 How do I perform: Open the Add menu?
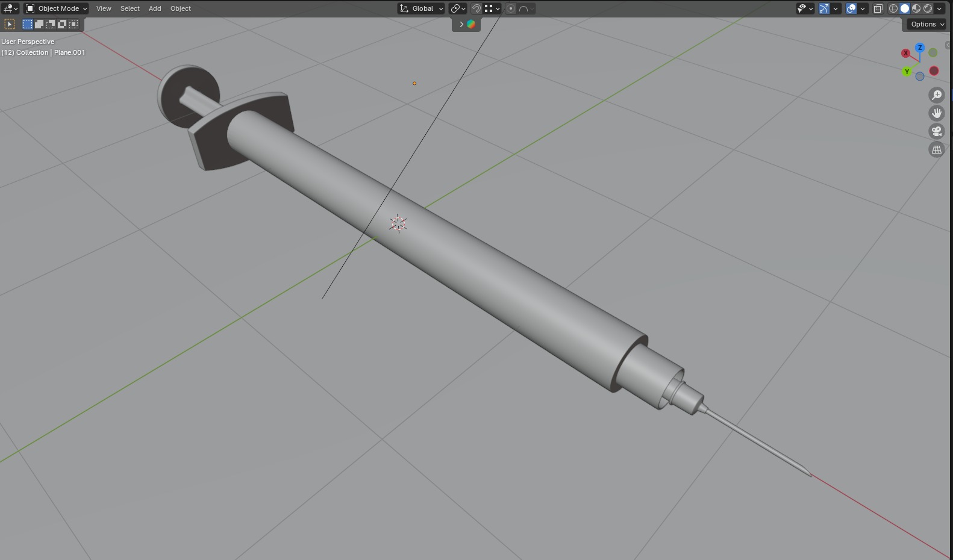155,8
